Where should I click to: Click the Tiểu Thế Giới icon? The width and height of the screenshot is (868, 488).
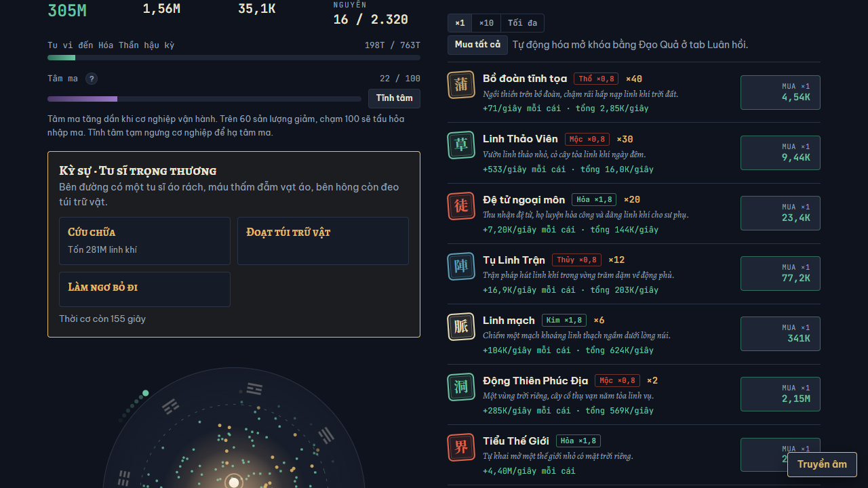coord(461,447)
